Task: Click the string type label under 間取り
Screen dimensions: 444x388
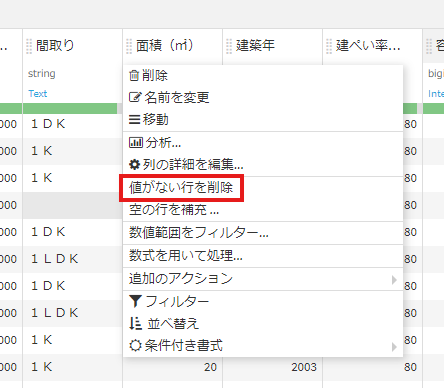Action: click(42, 74)
